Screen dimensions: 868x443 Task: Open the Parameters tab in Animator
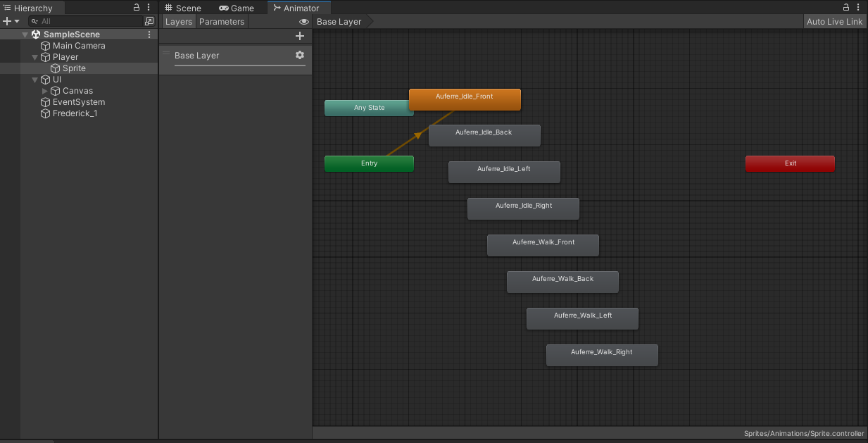click(x=221, y=22)
